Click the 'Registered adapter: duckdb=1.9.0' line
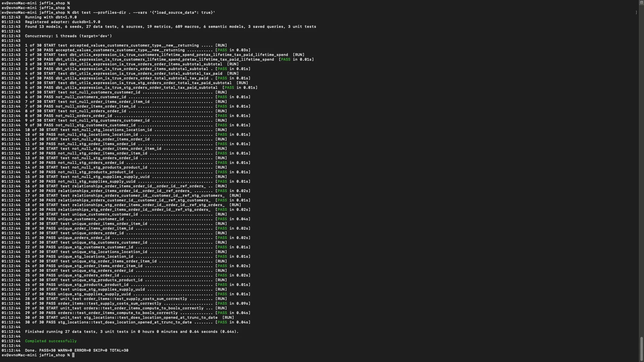The height and width of the screenshot is (362, 644). click(63, 22)
